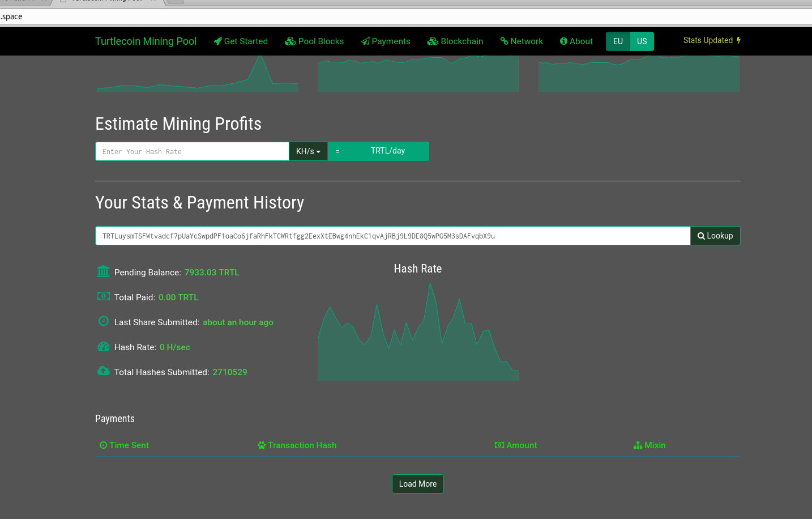Click the info icon beside About
Screen dimensions: 812x519
563,41
